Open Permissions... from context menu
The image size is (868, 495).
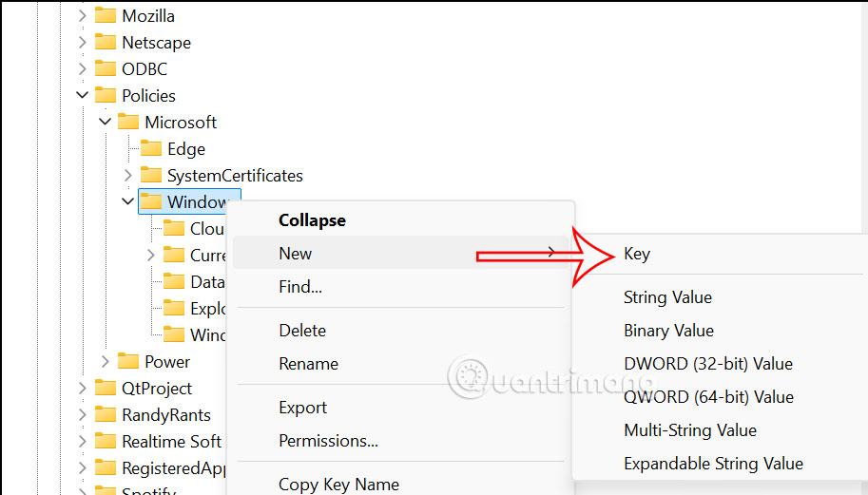point(328,441)
